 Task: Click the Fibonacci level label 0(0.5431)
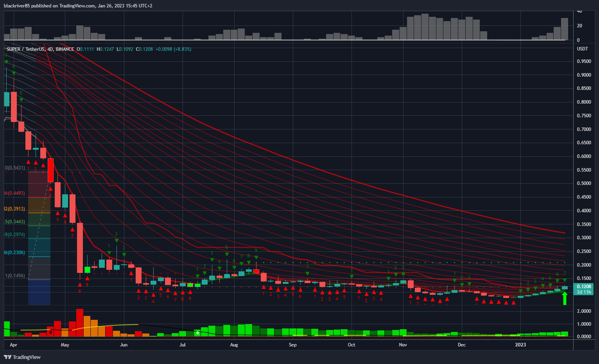[15, 168]
